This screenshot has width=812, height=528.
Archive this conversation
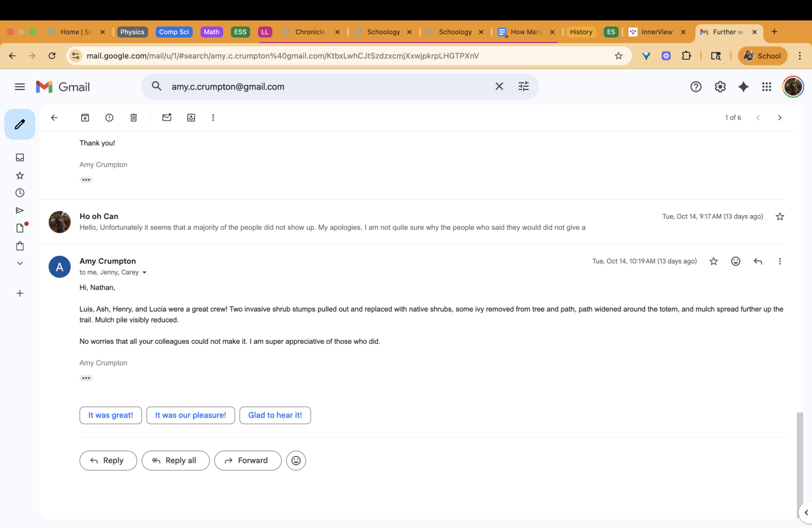tap(85, 117)
